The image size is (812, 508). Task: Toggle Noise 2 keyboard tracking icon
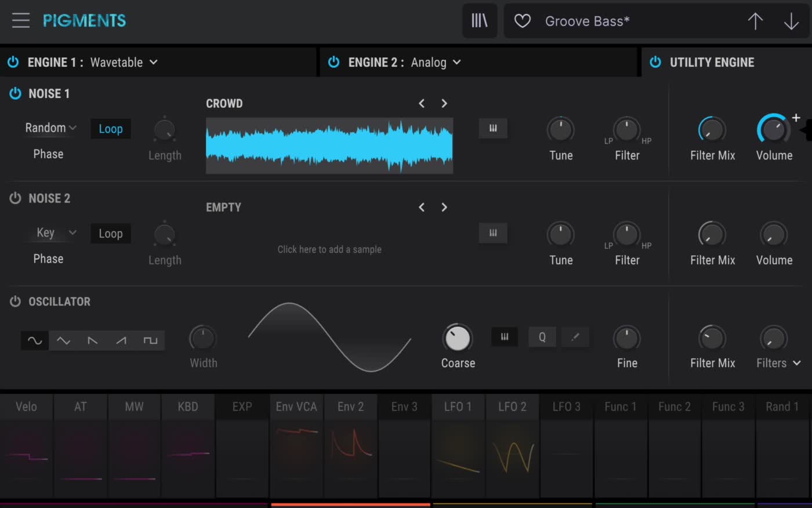(x=493, y=233)
